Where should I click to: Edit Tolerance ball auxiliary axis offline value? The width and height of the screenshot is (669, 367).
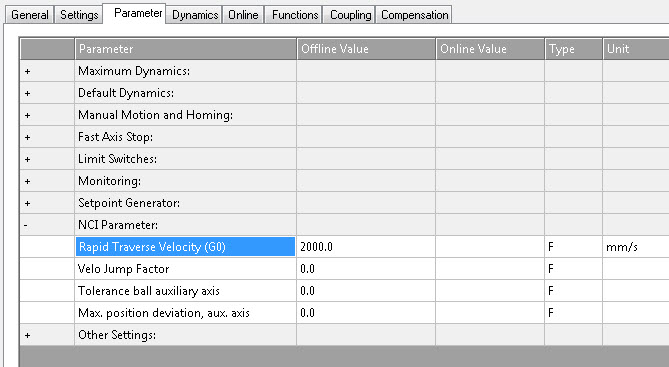click(366, 291)
